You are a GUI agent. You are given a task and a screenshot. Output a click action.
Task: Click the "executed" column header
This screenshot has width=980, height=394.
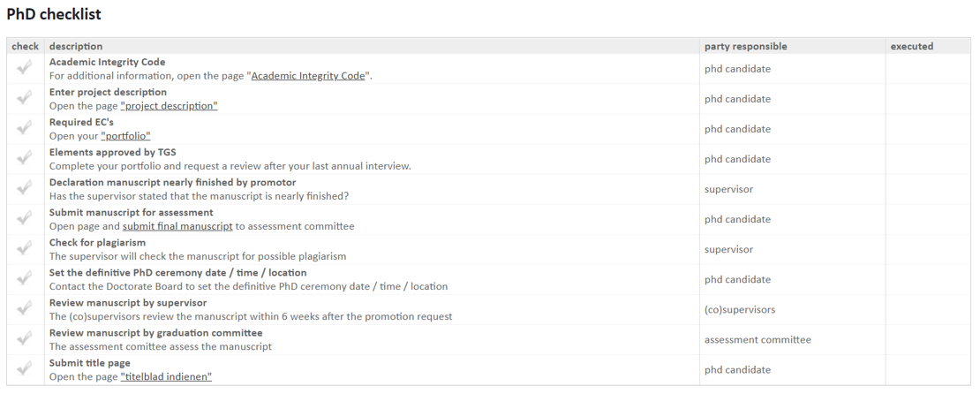pyautogui.click(x=911, y=46)
